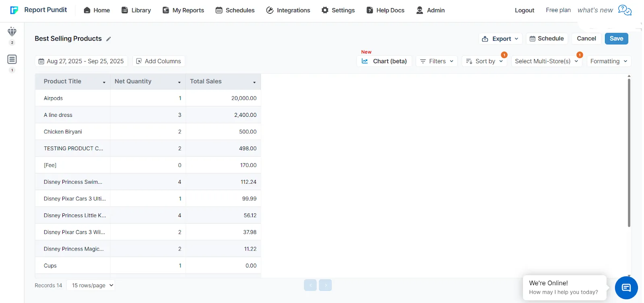Open the live chat widget button
Image resolution: width=644 pixels, height=303 pixels.
tap(626, 288)
